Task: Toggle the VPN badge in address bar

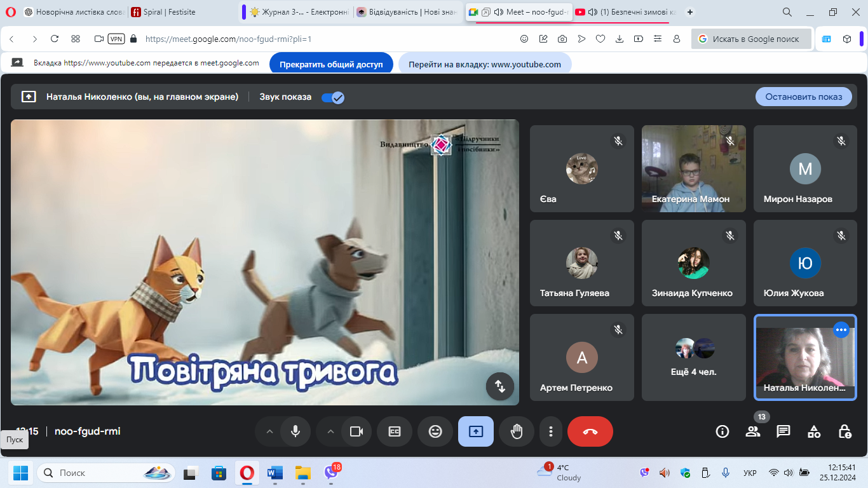Action: (x=116, y=39)
